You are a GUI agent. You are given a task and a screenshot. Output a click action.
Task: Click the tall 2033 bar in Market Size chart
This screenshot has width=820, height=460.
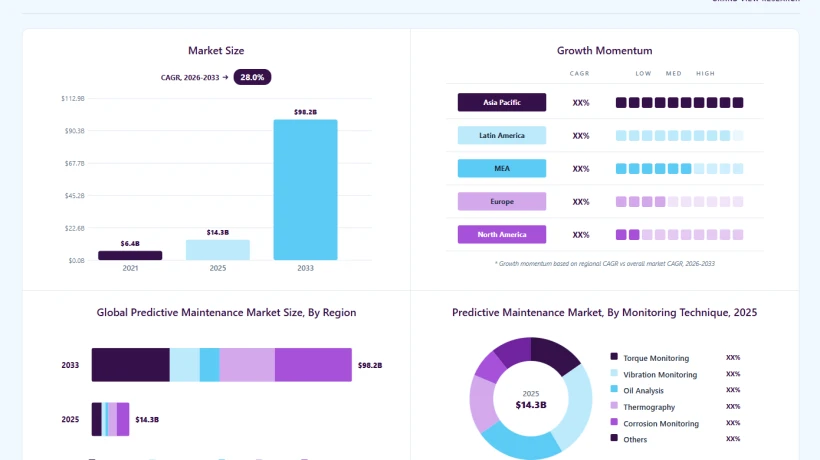click(305, 190)
